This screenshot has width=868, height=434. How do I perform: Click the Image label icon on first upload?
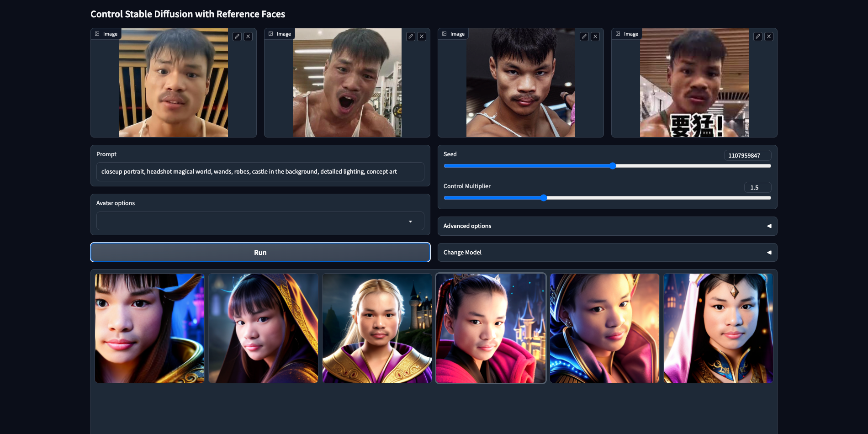point(97,34)
